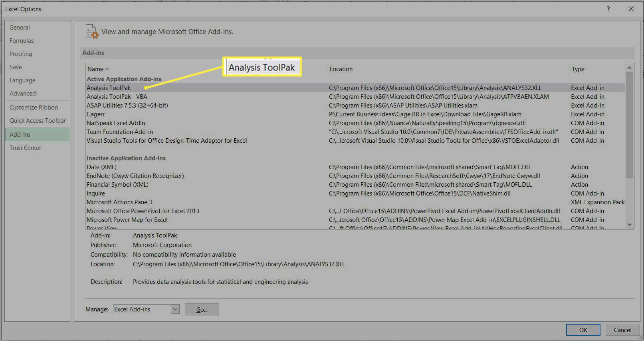Click the dgnexcel.dll location cell
The width and height of the screenshot is (644, 341).
pyautogui.click(x=427, y=123)
